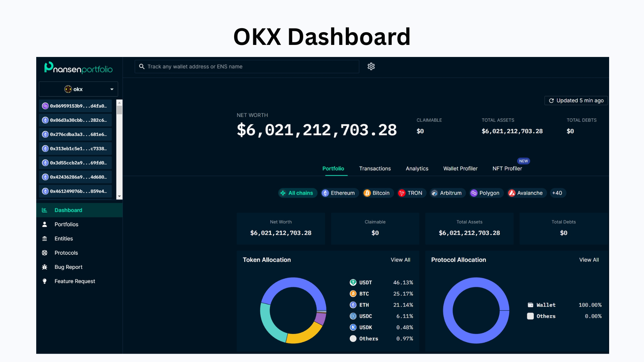This screenshot has width=644, height=362.
Task: Select wallet address 0x06959153b9...d4fa0
Action: (x=75, y=106)
